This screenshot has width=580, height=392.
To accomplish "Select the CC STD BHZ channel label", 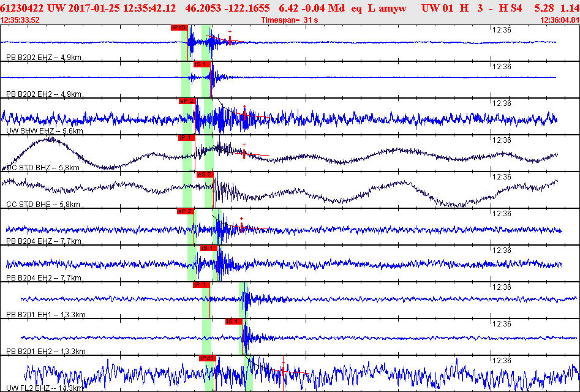I will (x=43, y=168).
